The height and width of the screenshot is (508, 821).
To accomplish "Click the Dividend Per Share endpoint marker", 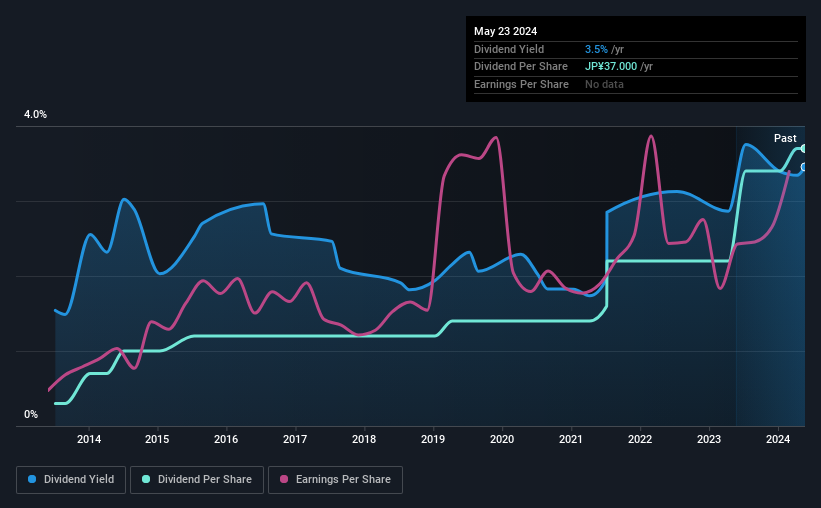I will 803,149.
